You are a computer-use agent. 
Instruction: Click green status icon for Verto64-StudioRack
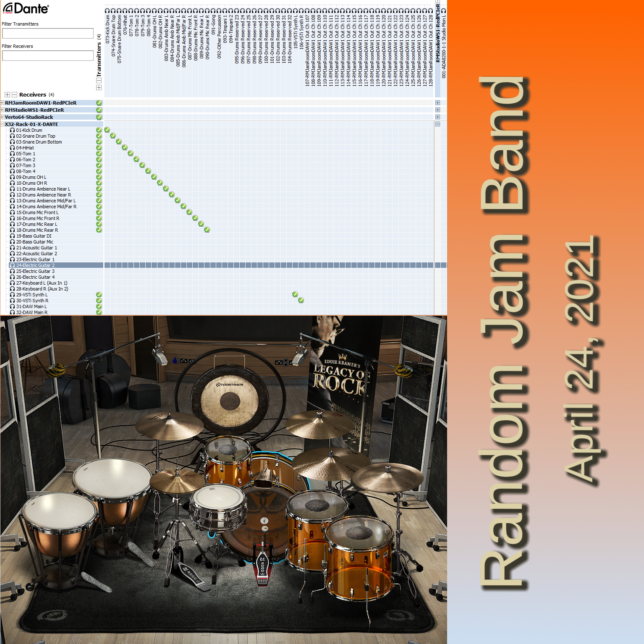click(99, 117)
